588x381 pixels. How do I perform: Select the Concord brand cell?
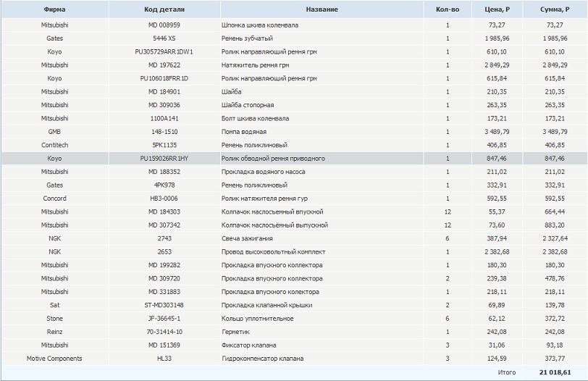[54, 198]
